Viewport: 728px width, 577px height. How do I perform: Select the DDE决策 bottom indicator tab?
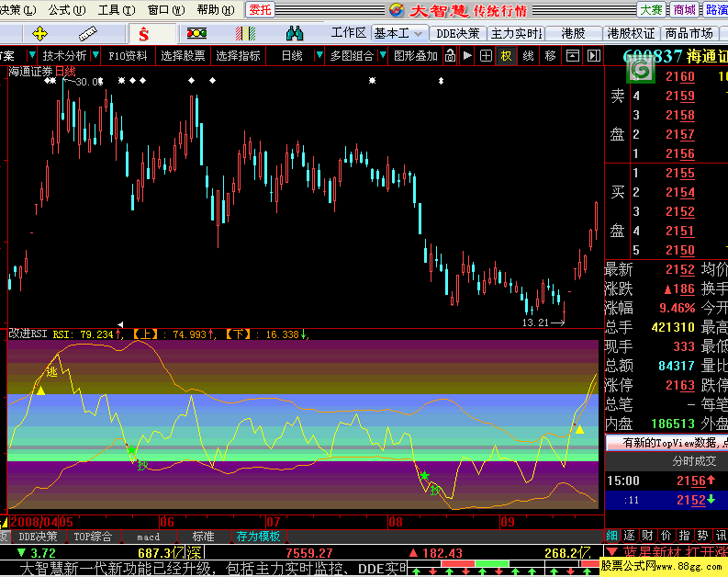point(38,537)
